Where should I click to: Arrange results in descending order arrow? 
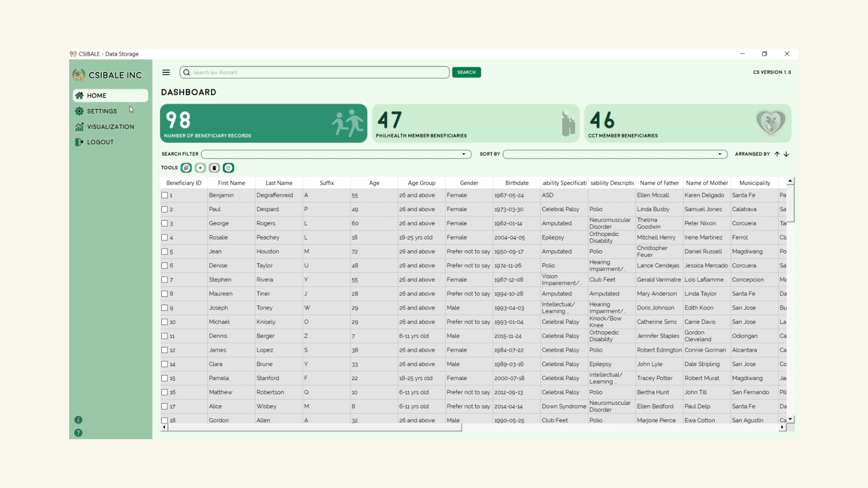787,154
